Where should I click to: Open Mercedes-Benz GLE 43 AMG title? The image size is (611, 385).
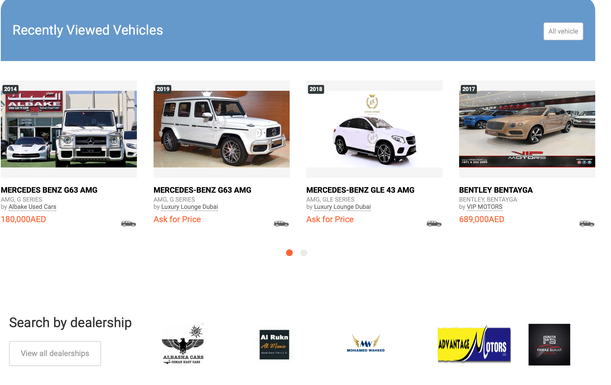pos(360,190)
